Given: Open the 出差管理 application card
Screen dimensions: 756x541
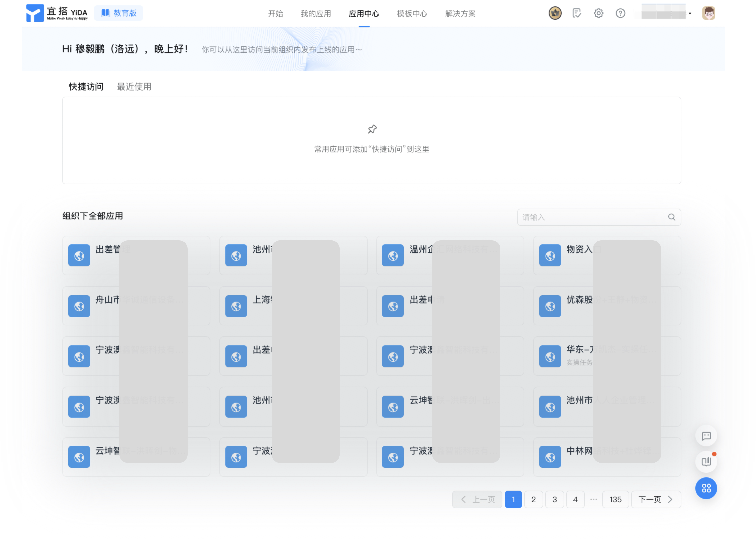Looking at the screenshot, I should 136,256.
